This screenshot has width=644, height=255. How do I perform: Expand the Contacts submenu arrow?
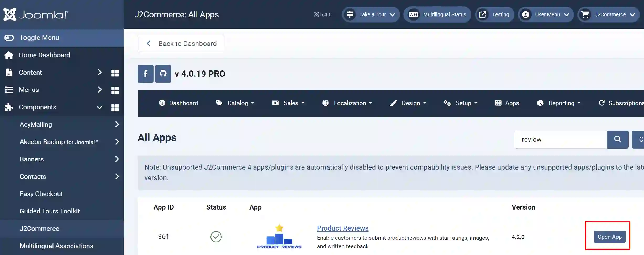(117, 176)
